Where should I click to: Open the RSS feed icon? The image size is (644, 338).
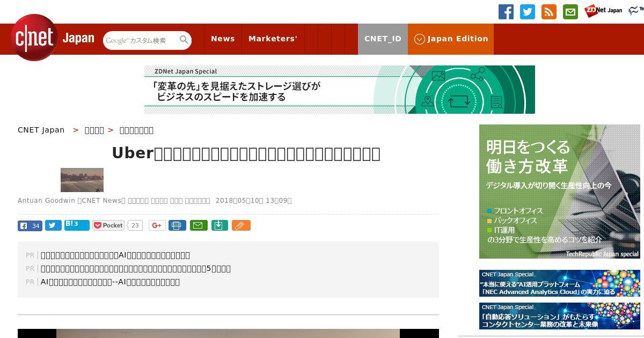click(549, 12)
